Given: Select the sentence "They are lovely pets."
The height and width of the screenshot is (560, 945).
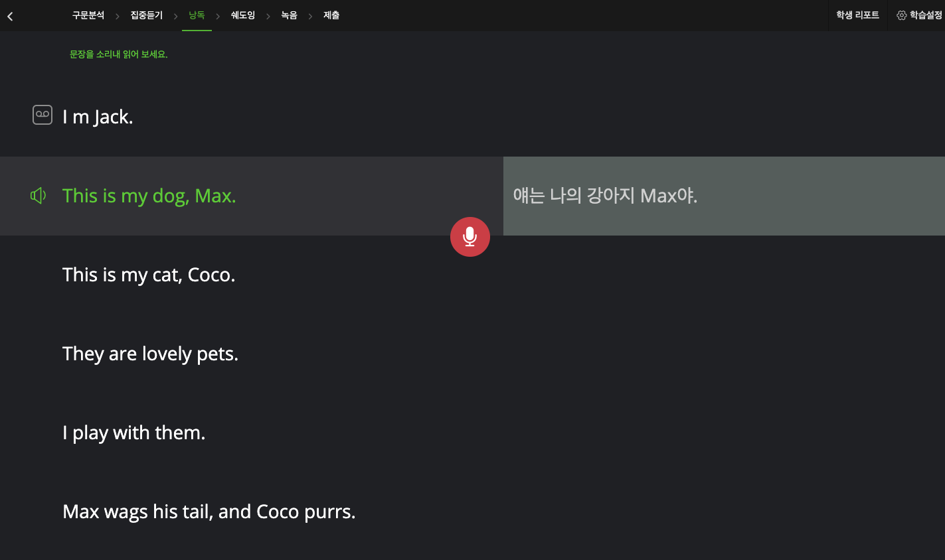Looking at the screenshot, I should tap(150, 354).
